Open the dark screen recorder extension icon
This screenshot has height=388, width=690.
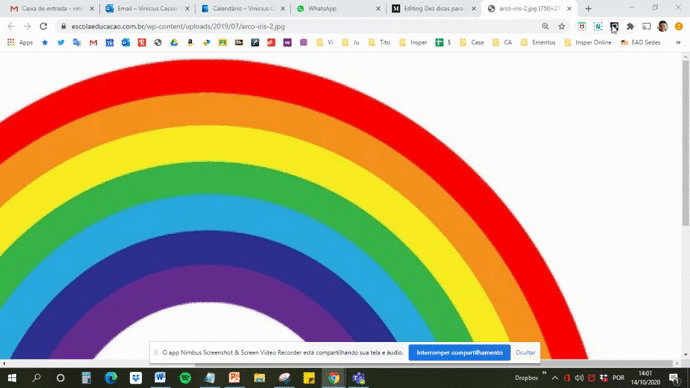614,26
